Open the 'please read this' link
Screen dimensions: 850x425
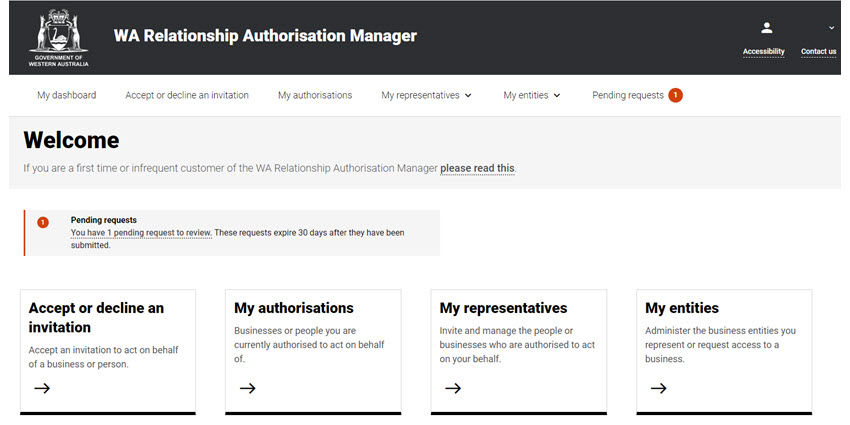pos(477,168)
